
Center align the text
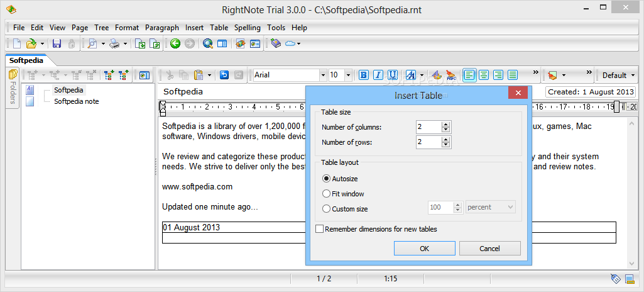point(484,75)
